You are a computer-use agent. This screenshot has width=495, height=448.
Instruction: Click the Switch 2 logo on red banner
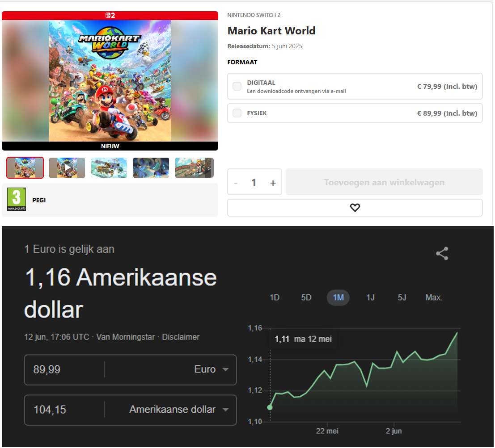point(110,15)
